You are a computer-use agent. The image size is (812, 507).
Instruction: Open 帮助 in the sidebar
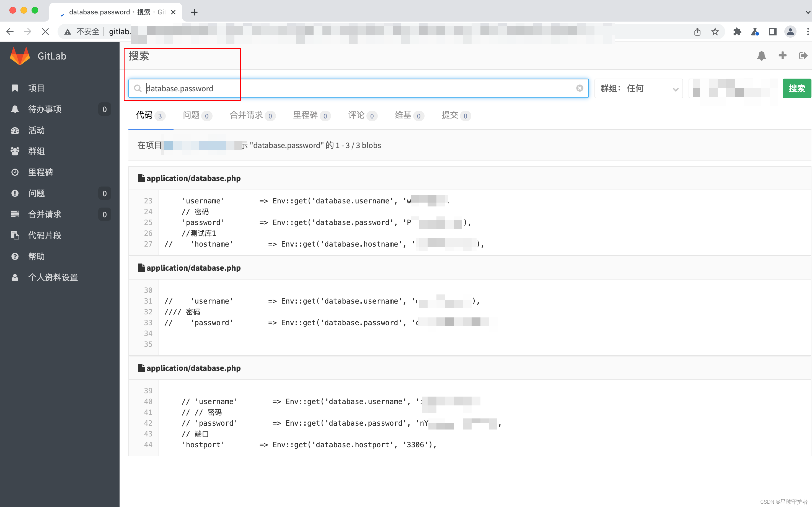point(37,256)
